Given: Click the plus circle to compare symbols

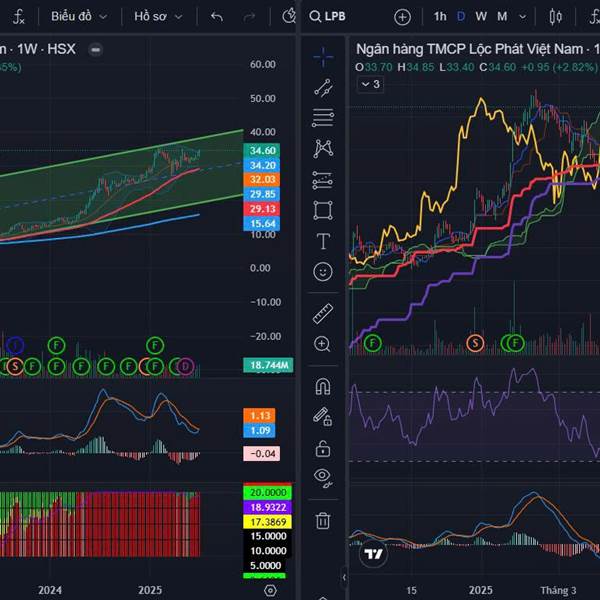Looking at the screenshot, I should [x=402, y=17].
